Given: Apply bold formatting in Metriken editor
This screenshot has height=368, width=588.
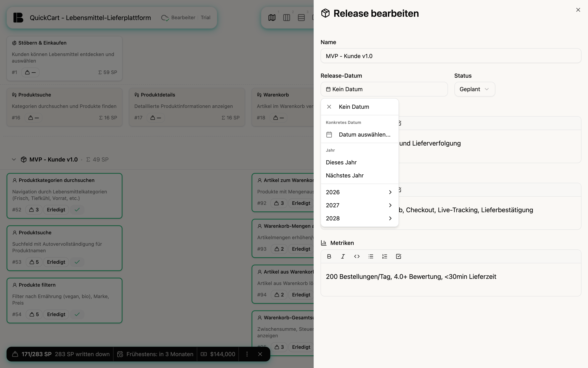Looking at the screenshot, I should tap(329, 256).
